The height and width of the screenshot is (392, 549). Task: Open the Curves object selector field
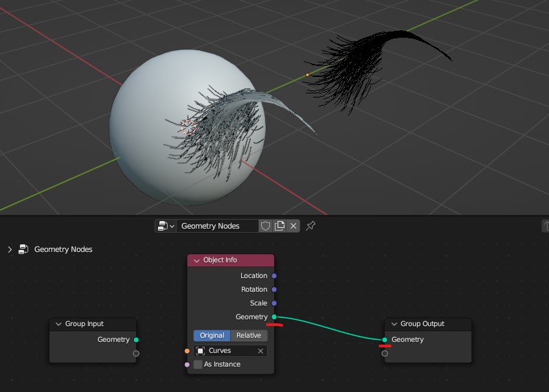[230, 351]
